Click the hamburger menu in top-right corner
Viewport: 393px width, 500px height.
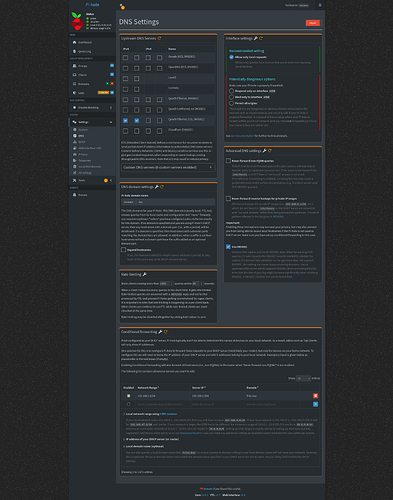320,5
